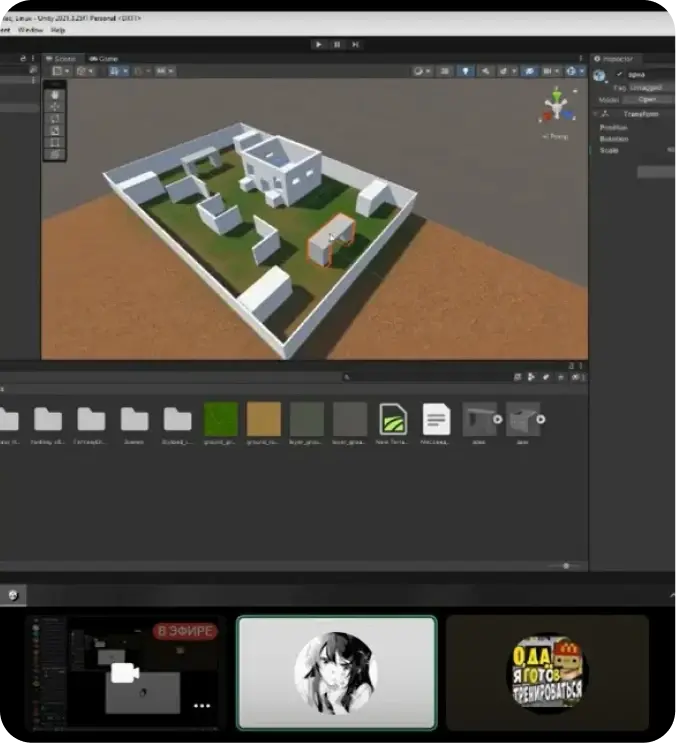Click the Play button in Unity toolbar
676x743 pixels.
pos(319,45)
